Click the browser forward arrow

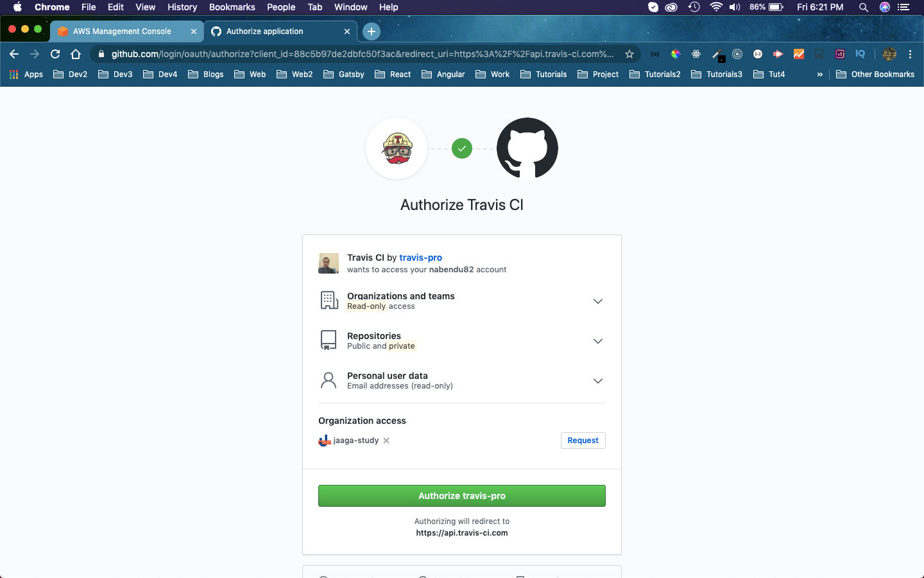tap(35, 54)
